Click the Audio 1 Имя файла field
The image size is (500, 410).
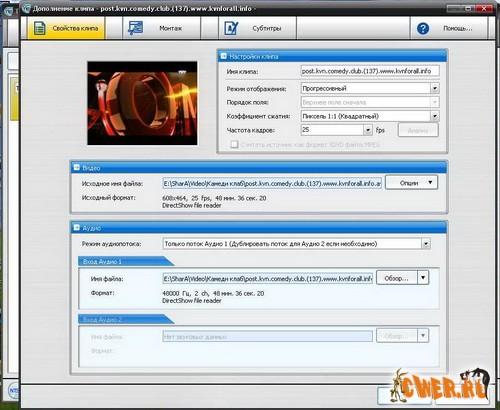(x=267, y=279)
